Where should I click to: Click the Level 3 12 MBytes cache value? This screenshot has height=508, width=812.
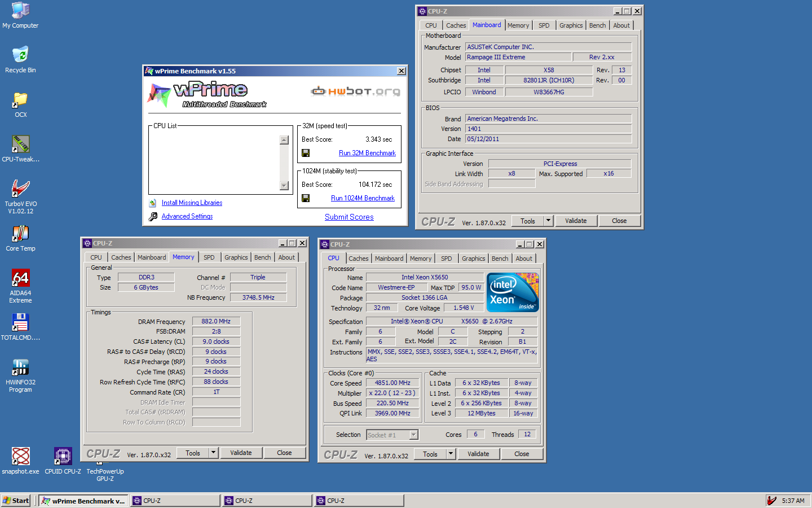(481, 413)
